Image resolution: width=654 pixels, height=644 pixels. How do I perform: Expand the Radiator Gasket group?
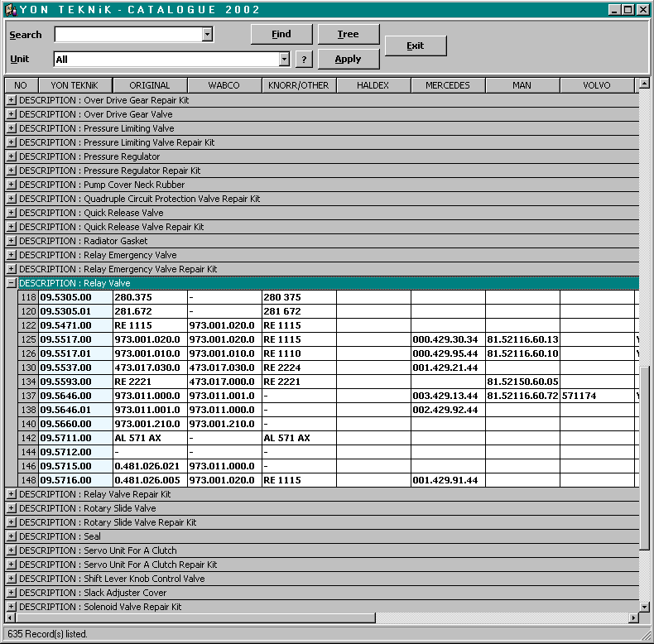12,241
